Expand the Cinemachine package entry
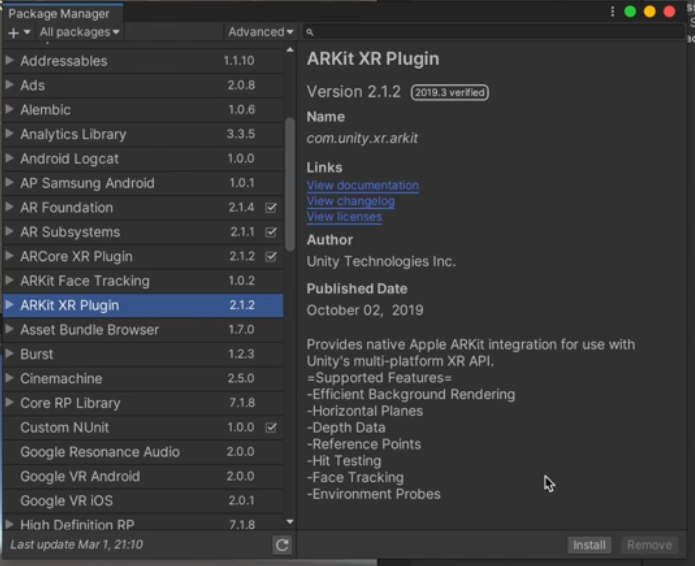 [x=10, y=379]
